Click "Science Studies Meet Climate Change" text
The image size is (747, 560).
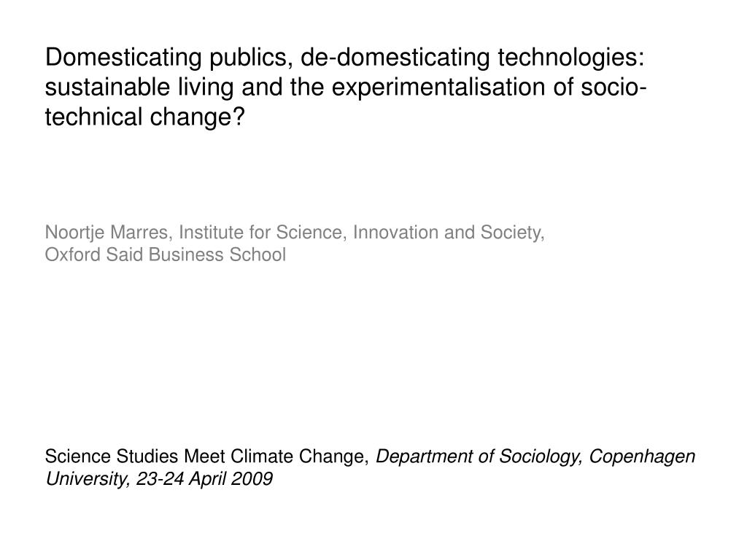click(x=205, y=456)
